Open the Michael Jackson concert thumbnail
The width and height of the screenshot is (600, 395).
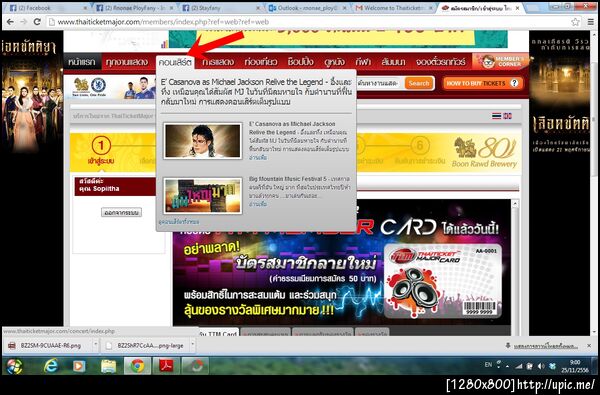(202, 141)
